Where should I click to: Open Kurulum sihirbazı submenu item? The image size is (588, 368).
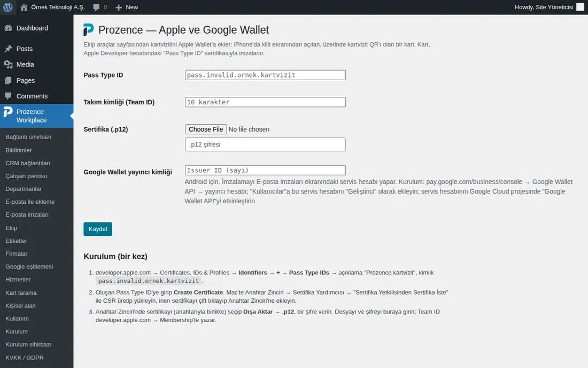point(28,344)
